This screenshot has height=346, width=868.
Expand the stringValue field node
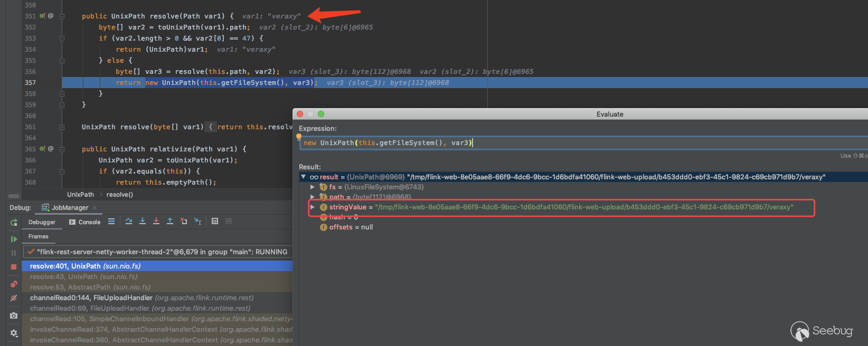313,207
